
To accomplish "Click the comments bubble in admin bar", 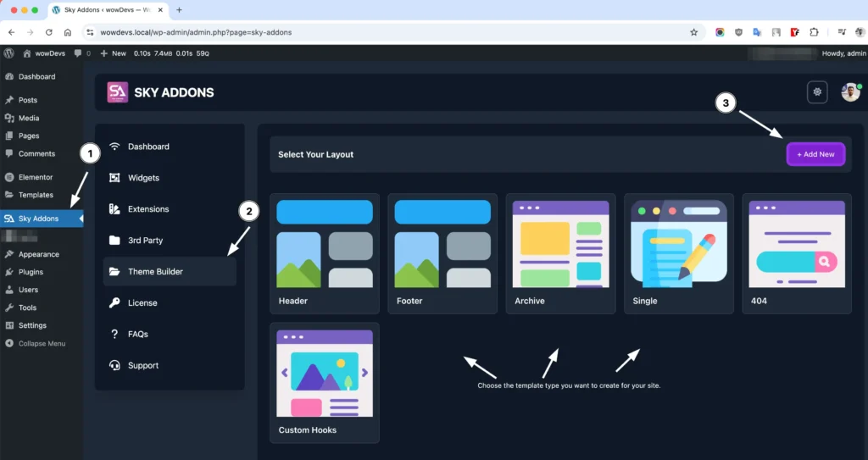I will click(x=82, y=53).
